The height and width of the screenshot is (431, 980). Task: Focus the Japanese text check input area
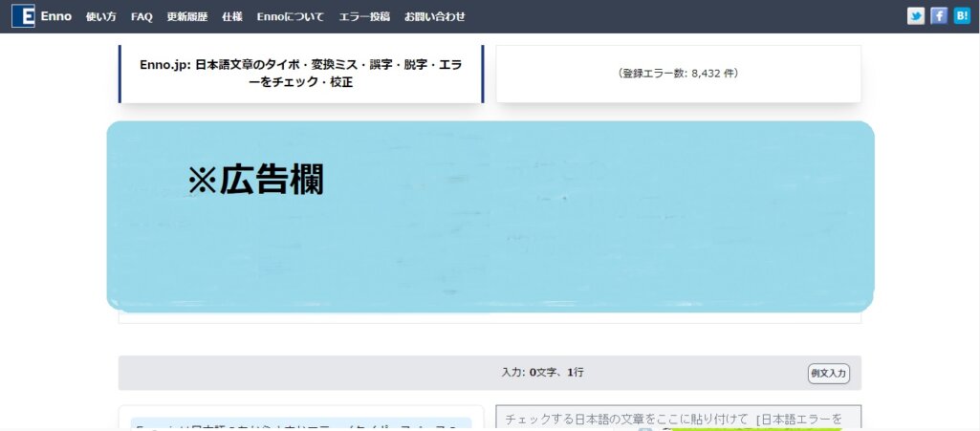coord(678,418)
